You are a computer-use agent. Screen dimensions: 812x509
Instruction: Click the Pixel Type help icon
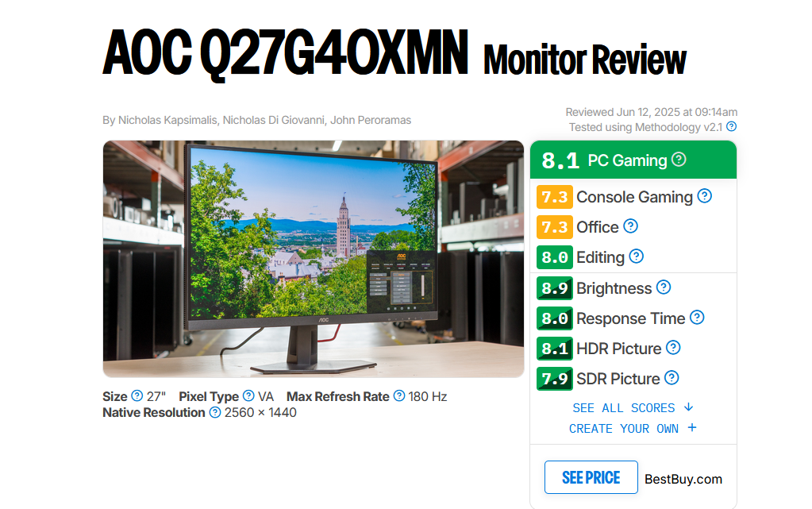coord(248,396)
